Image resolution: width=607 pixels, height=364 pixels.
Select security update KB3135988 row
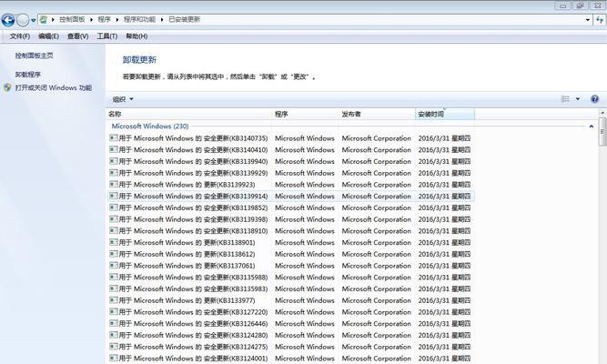290,278
